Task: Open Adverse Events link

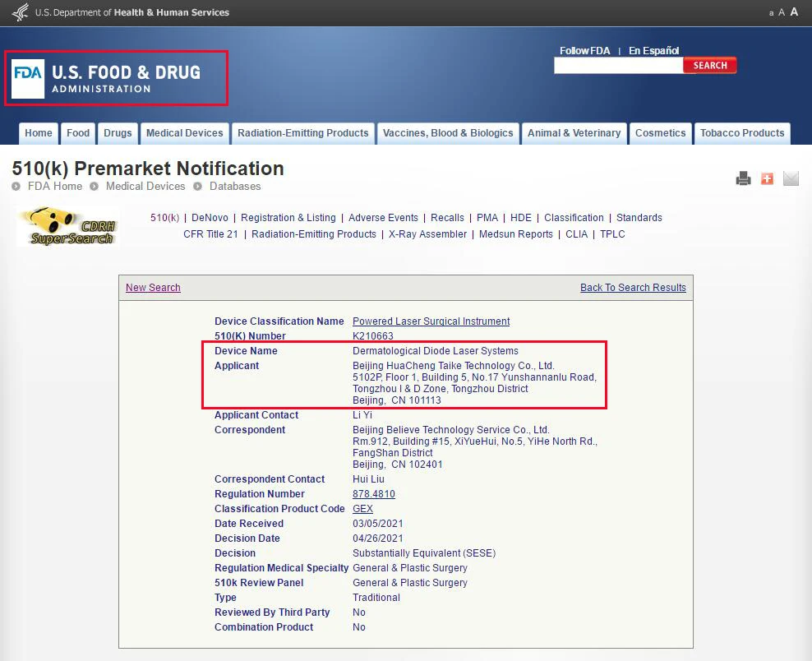Action: pyautogui.click(x=383, y=218)
